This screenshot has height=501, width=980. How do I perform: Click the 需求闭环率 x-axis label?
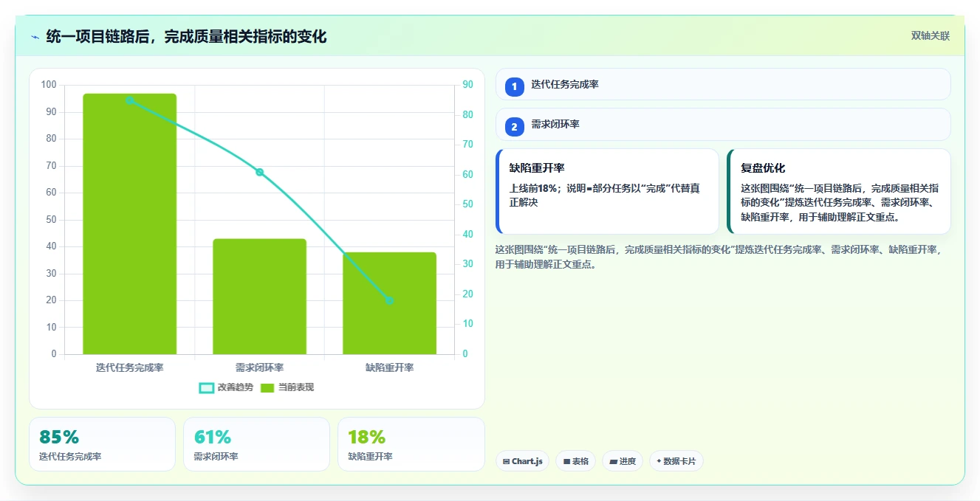[x=259, y=367]
